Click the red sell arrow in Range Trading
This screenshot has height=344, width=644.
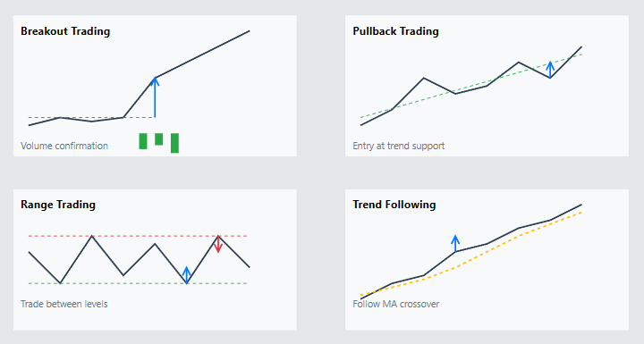click(218, 244)
